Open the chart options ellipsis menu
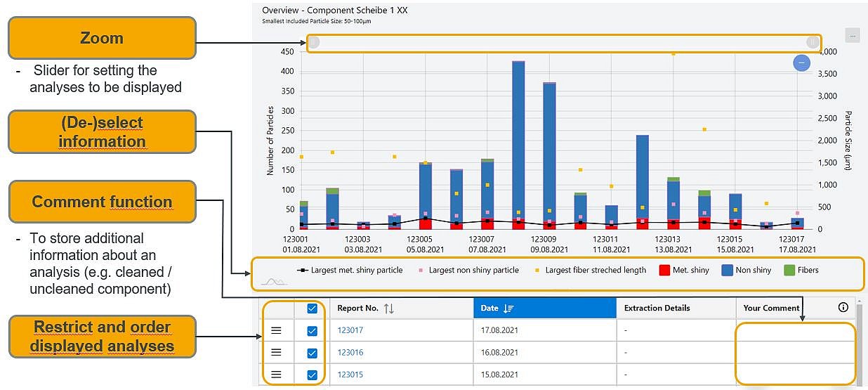Viewport: 868px width, 390px height. (852, 35)
